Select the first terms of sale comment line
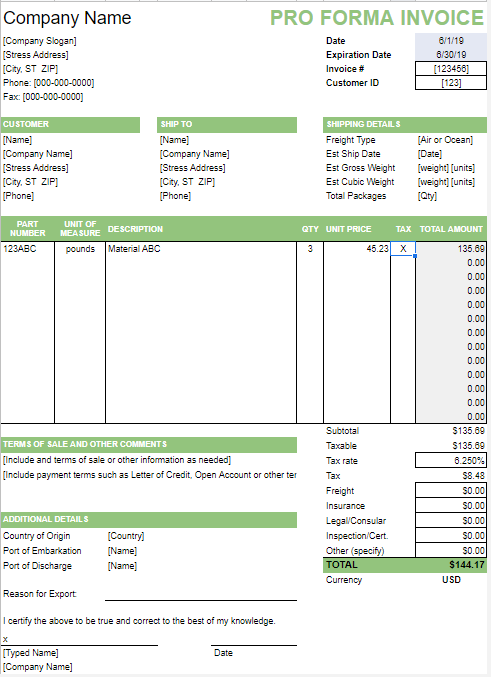The width and height of the screenshot is (491, 677). pyautogui.click(x=117, y=460)
